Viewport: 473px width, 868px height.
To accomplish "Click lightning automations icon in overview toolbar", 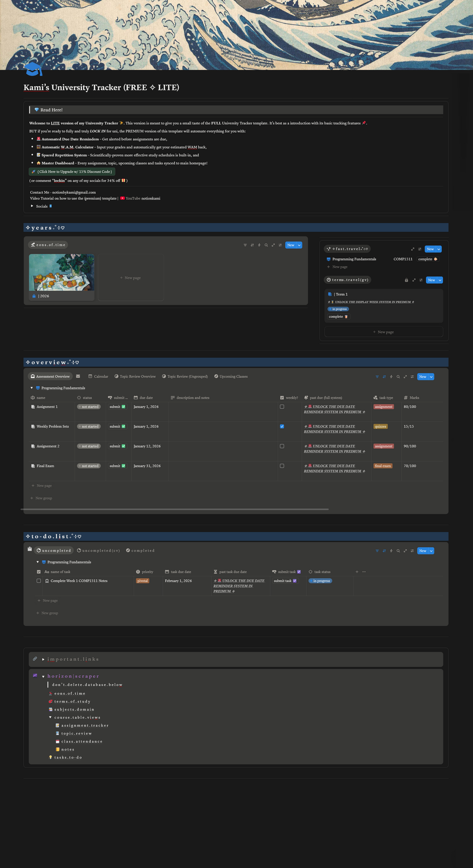I will point(391,377).
